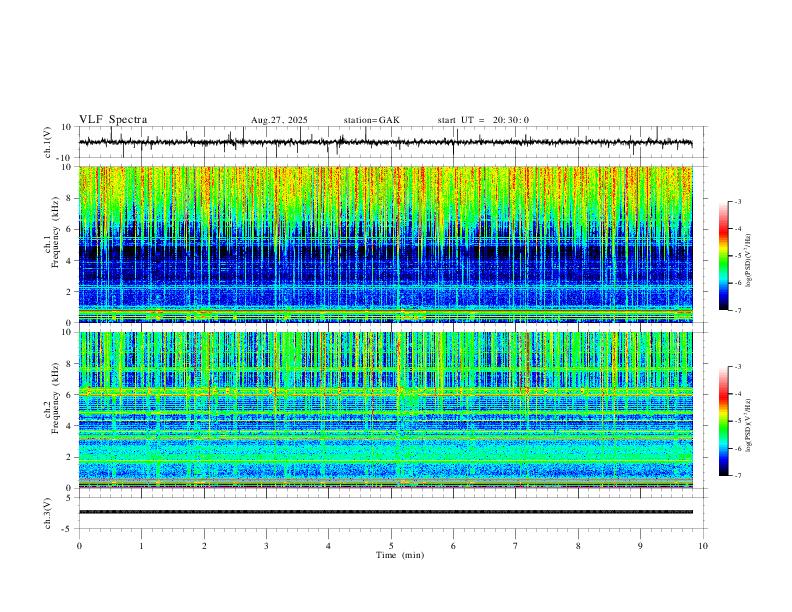Image resolution: width=792 pixels, height=612 pixels.
Task: Click the "ch.3(V)" axis label
Action: pos(48,513)
